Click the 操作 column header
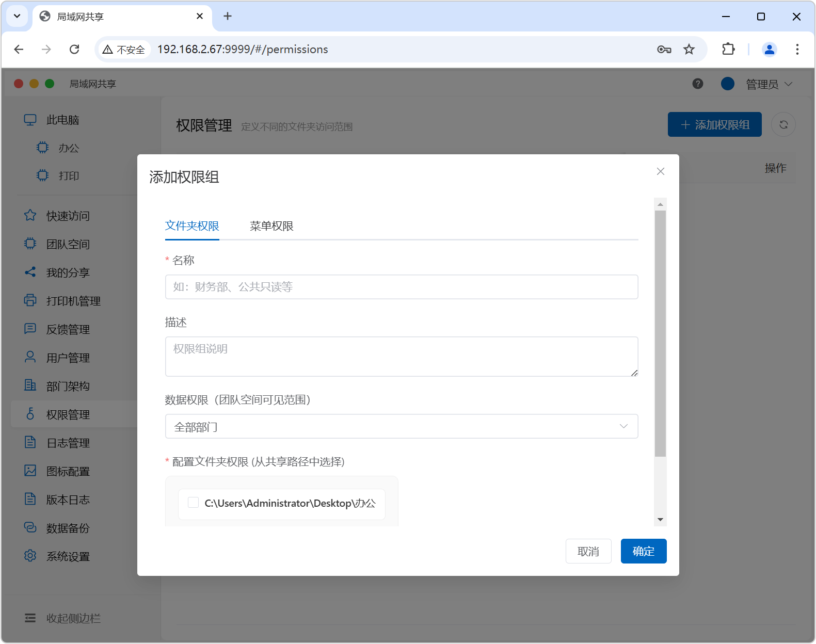Screen dimensions: 816x644 click(776, 168)
